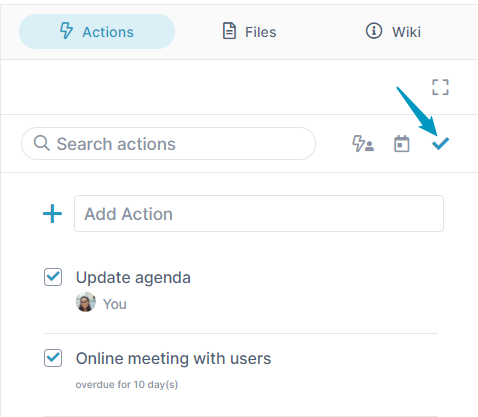Viewport: 478px width, 417px height.
Task: Open the Update agenda action
Action: (133, 277)
